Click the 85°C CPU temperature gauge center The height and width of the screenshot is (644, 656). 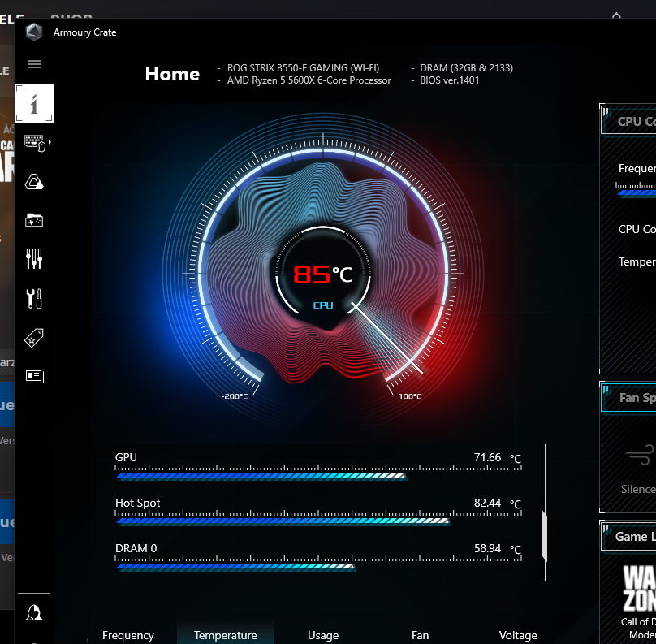(323, 275)
